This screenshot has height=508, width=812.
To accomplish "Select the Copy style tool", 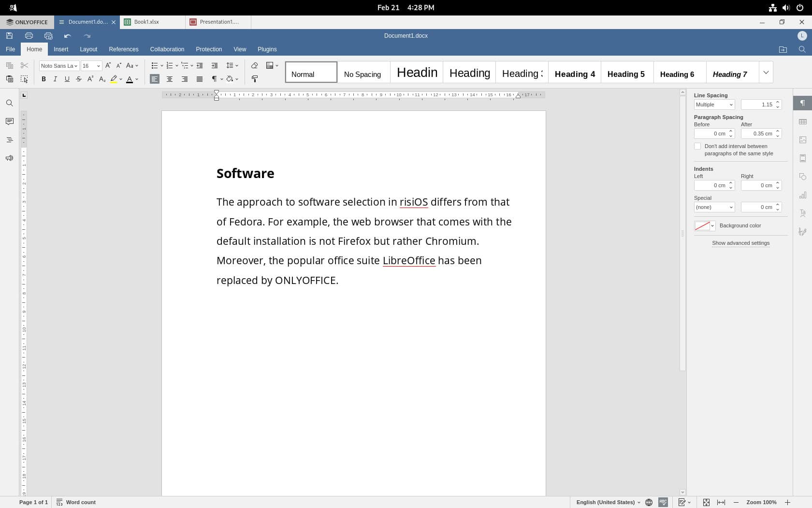I will 255,79.
